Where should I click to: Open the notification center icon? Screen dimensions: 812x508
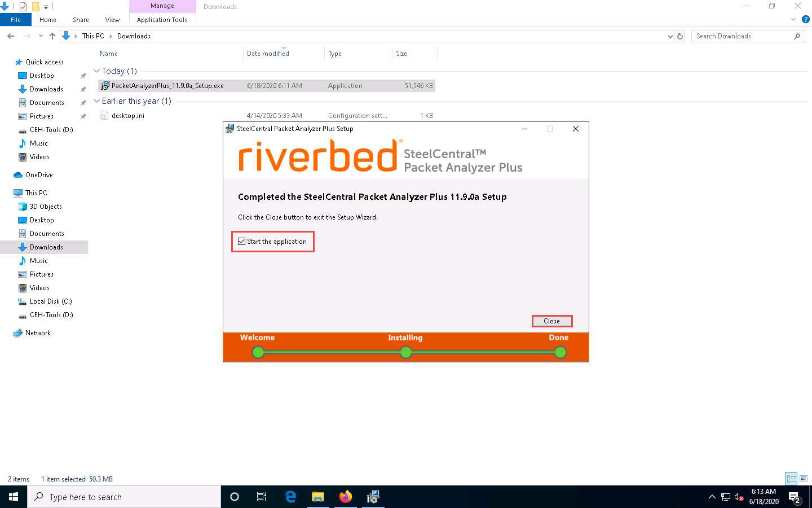(795, 497)
